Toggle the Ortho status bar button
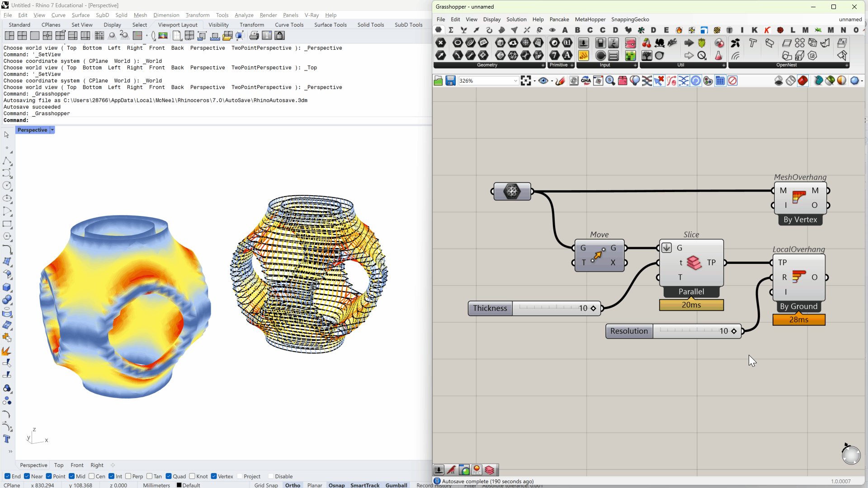The image size is (868, 488). [292, 485]
